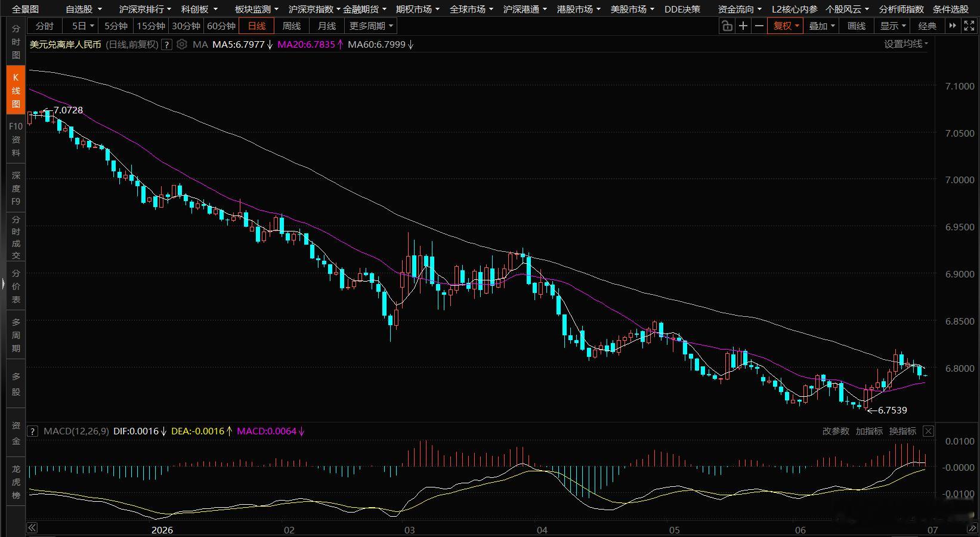This screenshot has height=537, width=980.
Task: Select 日线 period tab
Action: (x=256, y=26)
